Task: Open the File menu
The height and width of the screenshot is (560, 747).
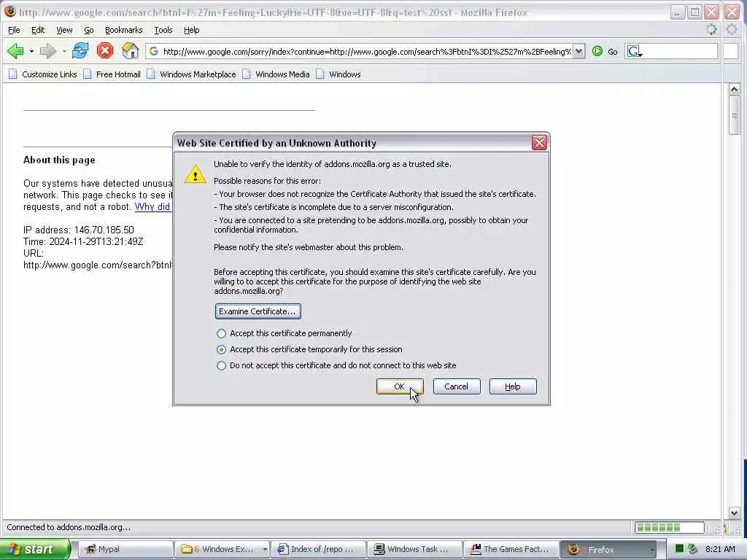Action: click(14, 30)
